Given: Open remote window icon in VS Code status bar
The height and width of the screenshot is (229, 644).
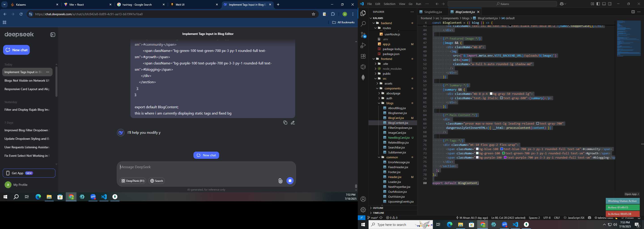Looking at the screenshot, I should click(362, 218).
